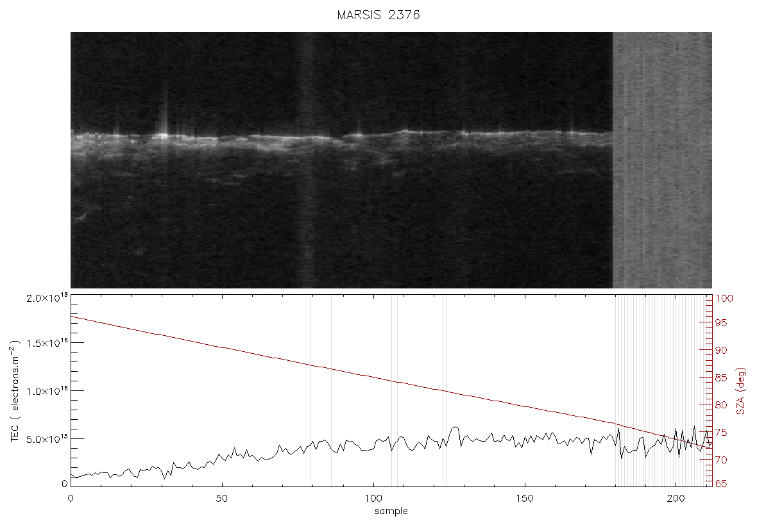This screenshot has height=532, width=757.
Task: Click the 5.0×10¹⁵ y-axis tick label
Action: [x=47, y=438]
